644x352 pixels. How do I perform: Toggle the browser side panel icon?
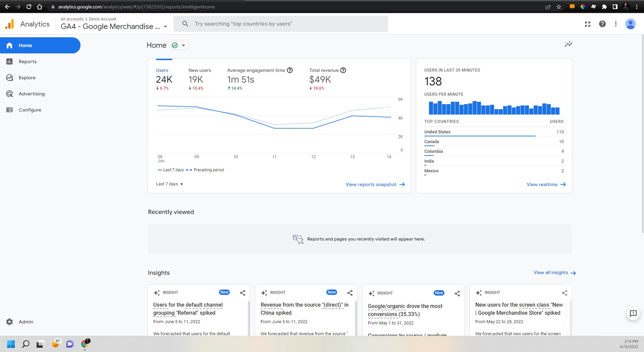615,7
